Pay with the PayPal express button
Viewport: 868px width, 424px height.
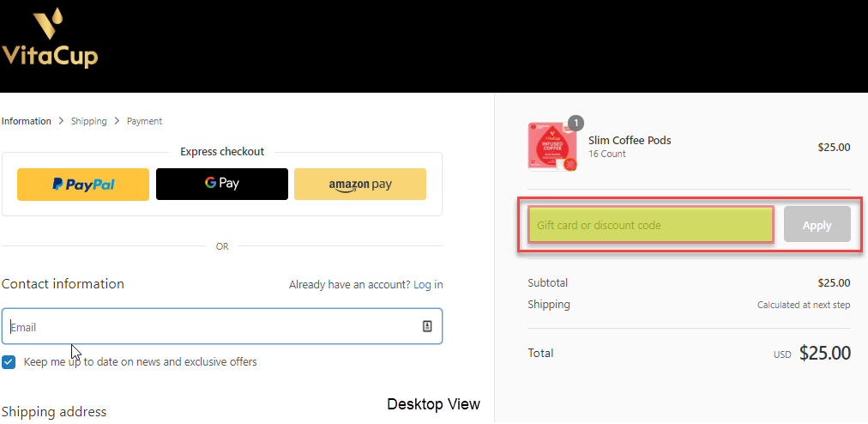point(83,184)
